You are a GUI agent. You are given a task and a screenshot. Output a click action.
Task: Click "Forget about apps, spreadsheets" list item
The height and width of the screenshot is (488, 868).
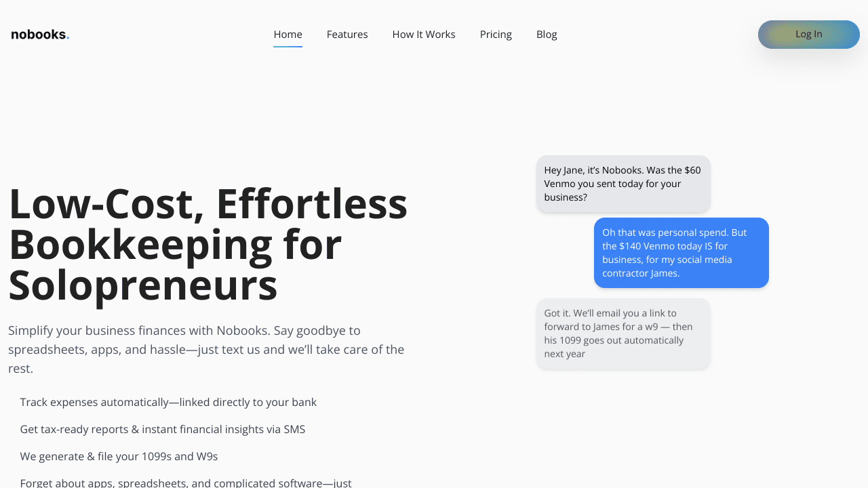[186, 483]
